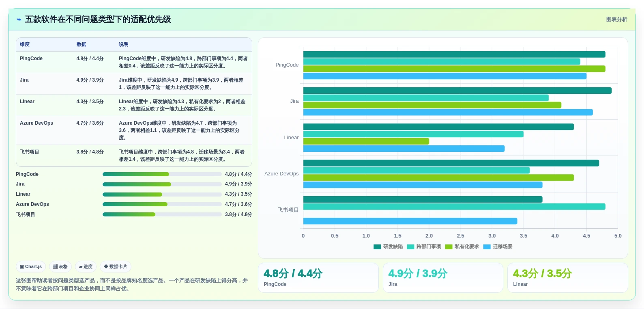
Task: Select the 表格 tag chip
Action: (x=60, y=267)
